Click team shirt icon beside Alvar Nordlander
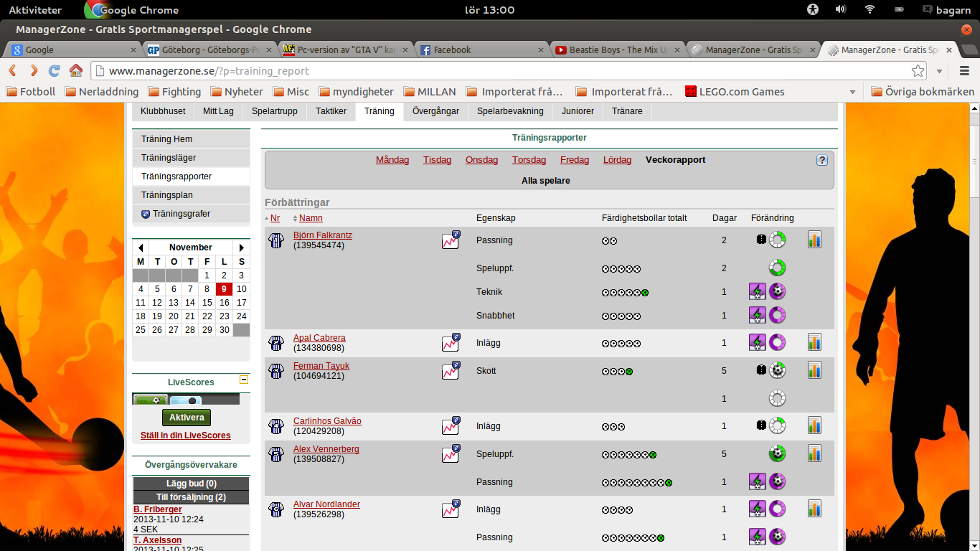 click(x=276, y=509)
